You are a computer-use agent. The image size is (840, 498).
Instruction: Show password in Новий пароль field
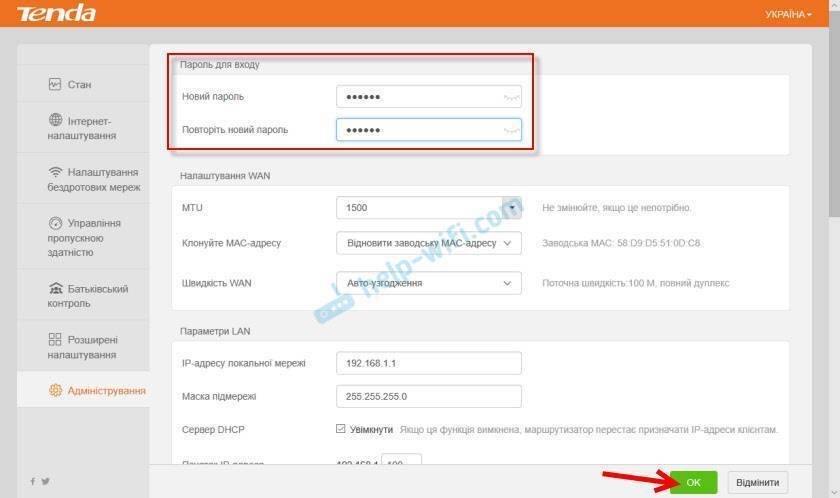[512, 97]
